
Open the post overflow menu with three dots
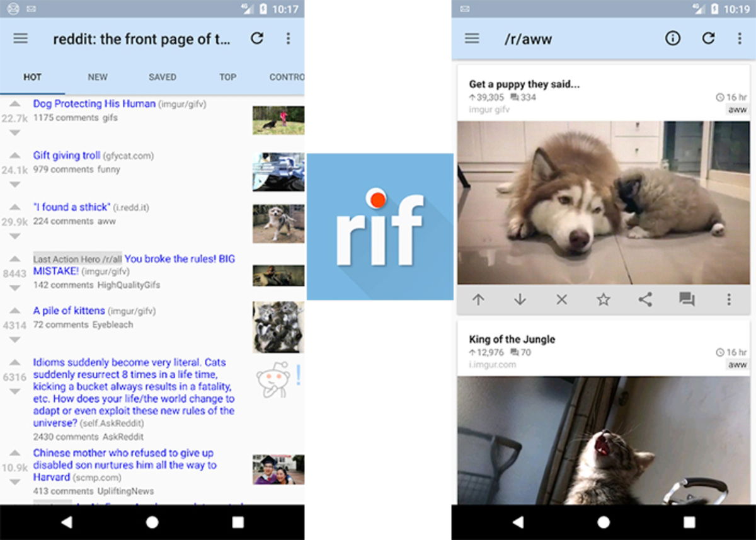(728, 300)
